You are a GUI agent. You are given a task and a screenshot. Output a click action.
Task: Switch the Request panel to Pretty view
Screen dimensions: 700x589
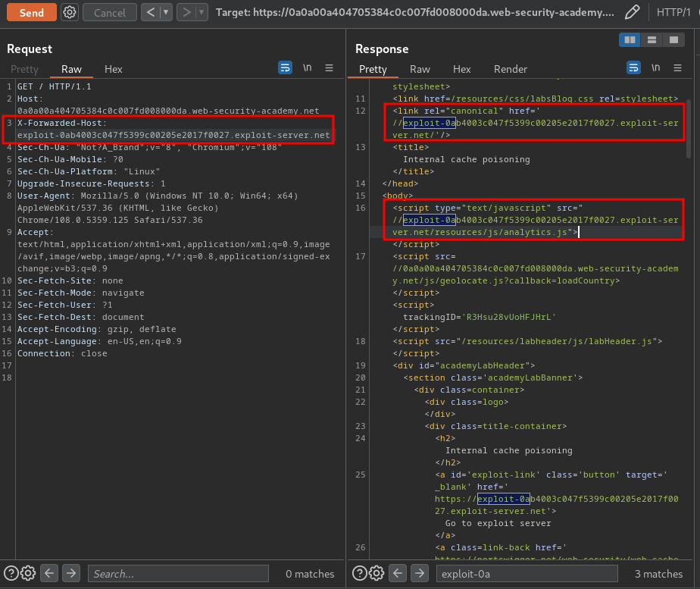pos(24,69)
